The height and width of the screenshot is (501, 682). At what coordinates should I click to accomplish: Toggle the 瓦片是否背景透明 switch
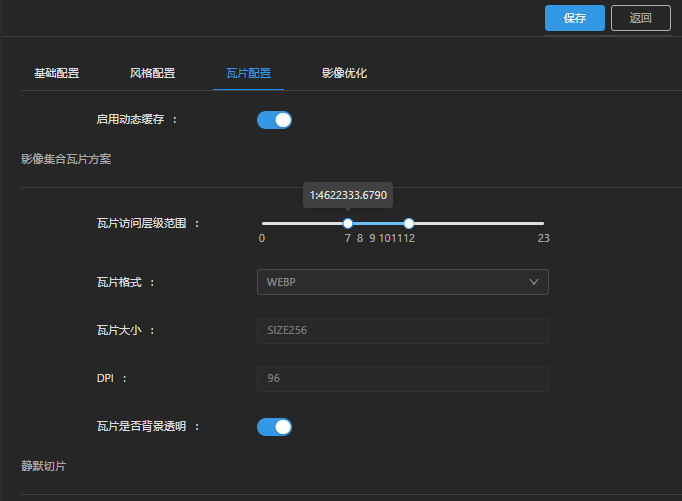(x=274, y=427)
